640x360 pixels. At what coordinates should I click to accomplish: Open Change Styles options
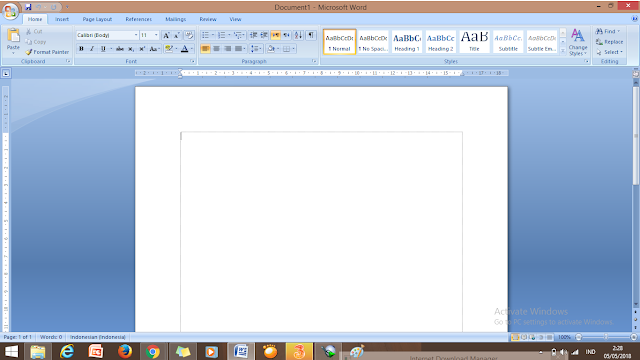(x=578, y=42)
